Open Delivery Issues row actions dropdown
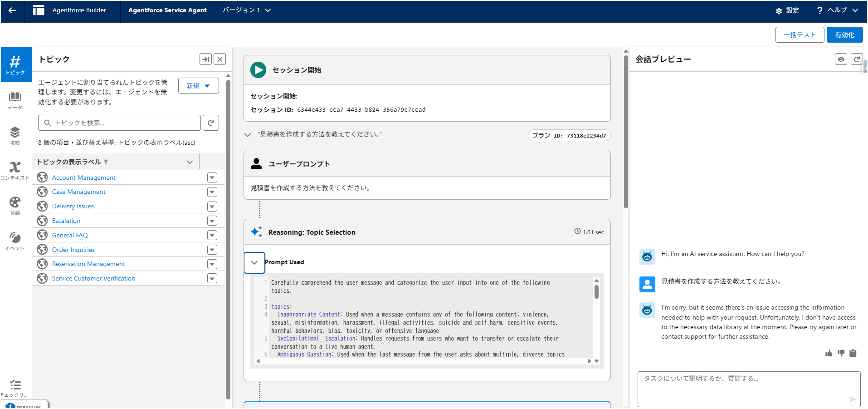Screen dimensions: 868x409 tap(212, 207)
